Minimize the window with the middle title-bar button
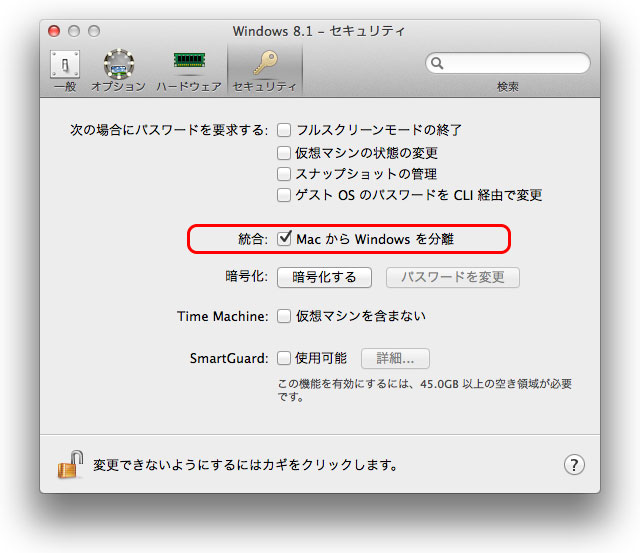The height and width of the screenshot is (553, 640). (74, 31)
